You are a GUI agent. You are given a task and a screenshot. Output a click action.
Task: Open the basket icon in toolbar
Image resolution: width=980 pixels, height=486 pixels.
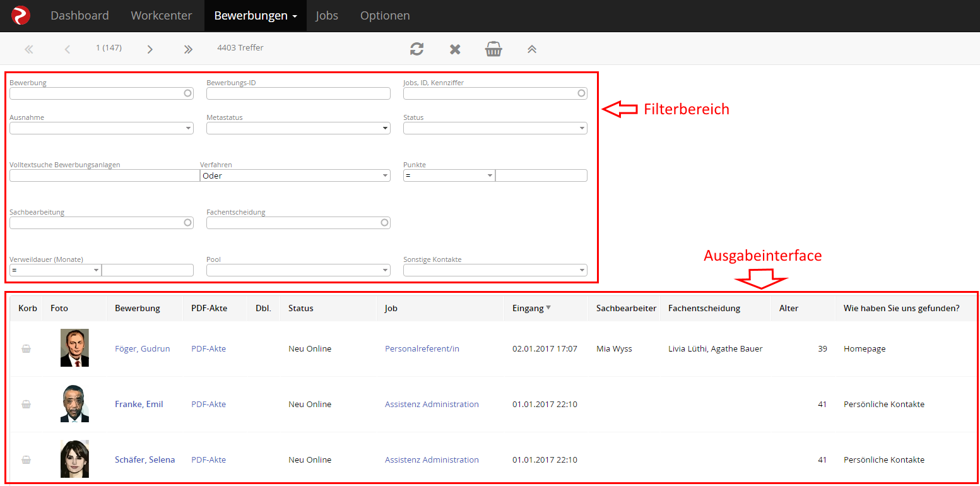tap(493, 49)
